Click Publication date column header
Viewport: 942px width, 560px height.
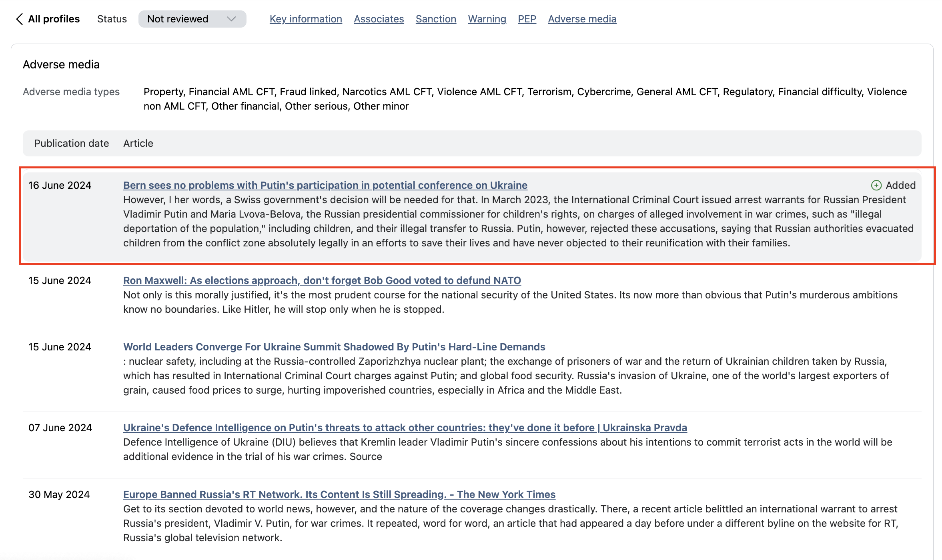pos(71,143)
